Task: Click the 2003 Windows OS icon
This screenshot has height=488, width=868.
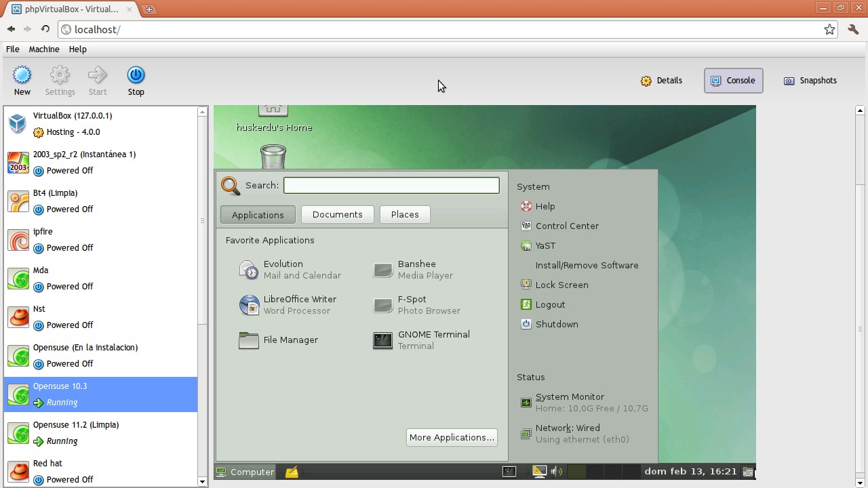Action: tap(18, 163)
